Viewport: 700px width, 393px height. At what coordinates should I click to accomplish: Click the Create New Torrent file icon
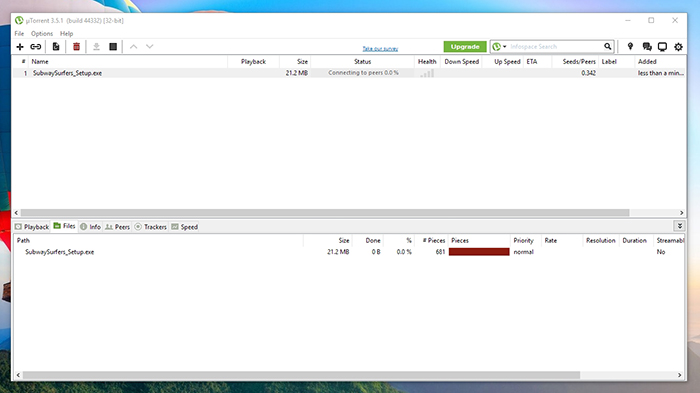[x=56, y=46]
